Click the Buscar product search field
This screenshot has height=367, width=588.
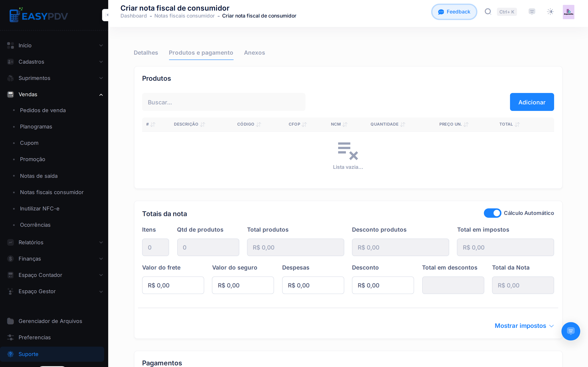tap(224, 102)
